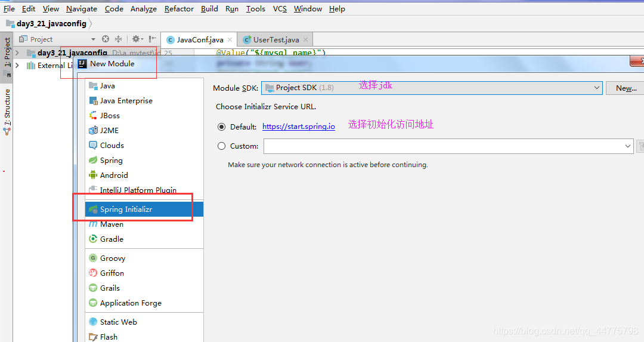644x342 pixels.
Task: Switch to the UserTest.java editor tab
Action: 275,40
